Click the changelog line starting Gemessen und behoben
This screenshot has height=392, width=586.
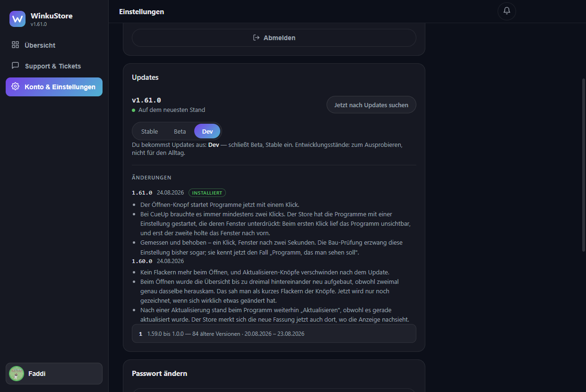click(271, 247)
